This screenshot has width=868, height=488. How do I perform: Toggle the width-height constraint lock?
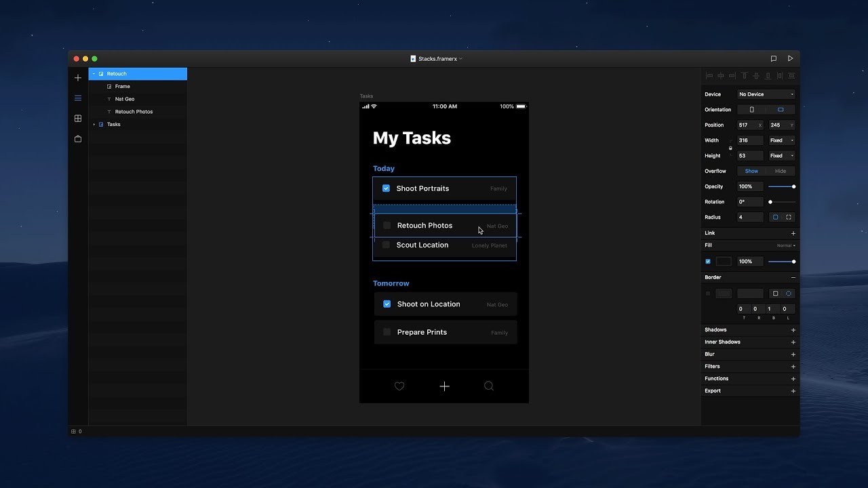point(730,148)
